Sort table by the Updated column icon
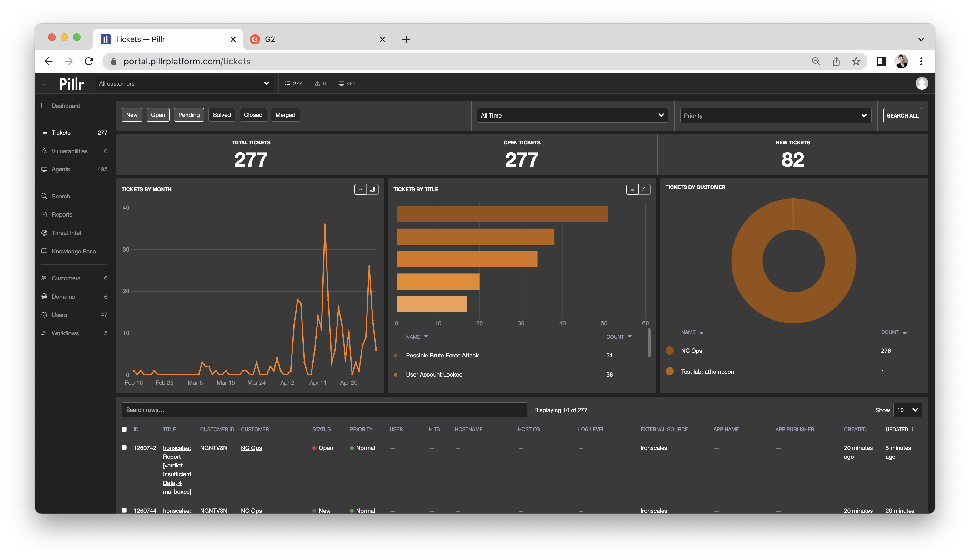The height and width of the screenshot is (560, 970). (914, 429)
